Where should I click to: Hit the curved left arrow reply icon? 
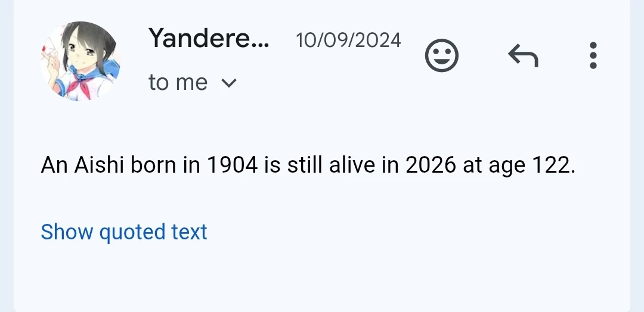[524, 55]
